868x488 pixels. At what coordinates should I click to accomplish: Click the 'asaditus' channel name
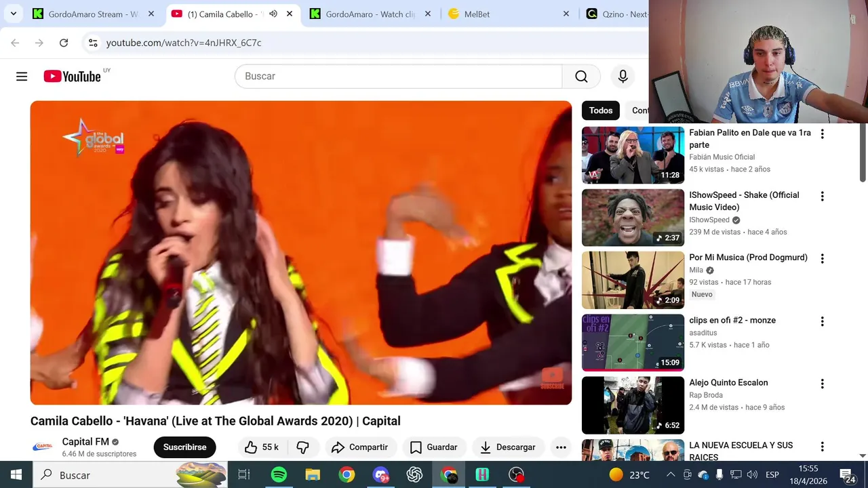(703, 333)
